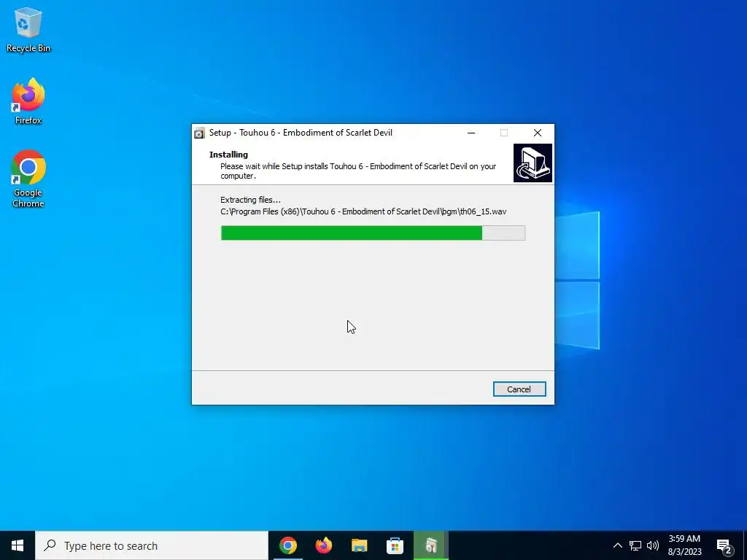Open the Windows Start menu

[18, 545]
